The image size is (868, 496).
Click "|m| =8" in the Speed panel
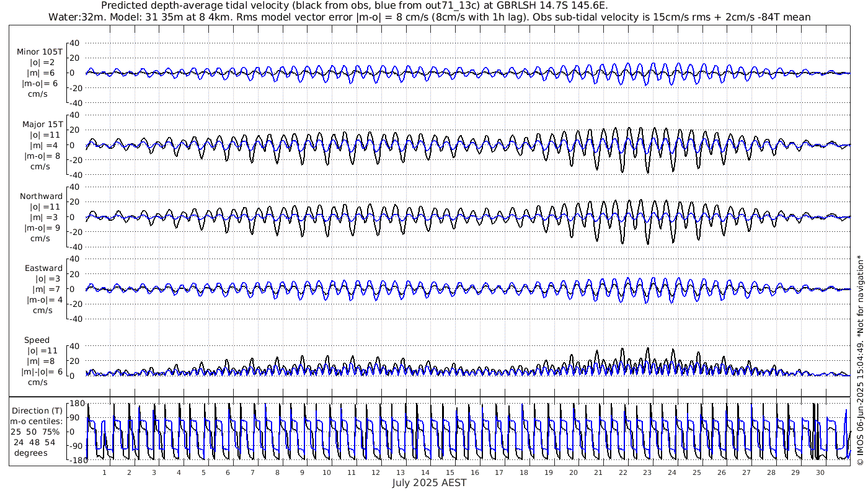(42, 361)
